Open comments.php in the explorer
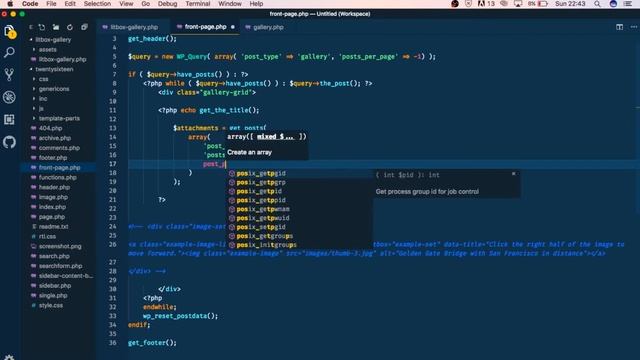640x360 pixels. [59, 148]
